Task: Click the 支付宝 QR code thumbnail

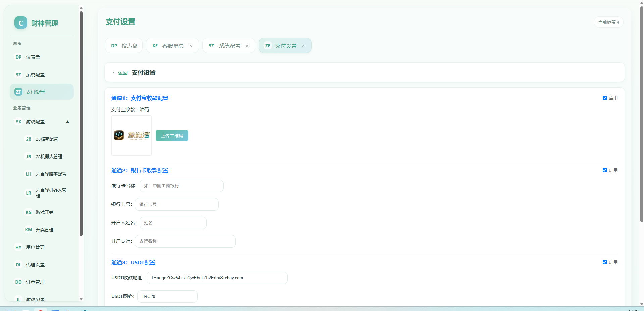Action: tap(132, 135)
